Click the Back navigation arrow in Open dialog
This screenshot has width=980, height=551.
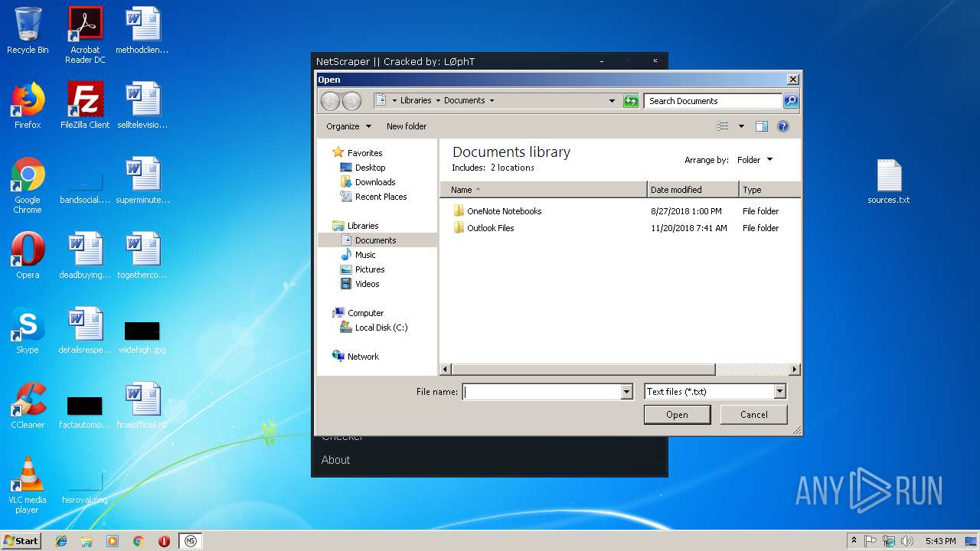click(330, 101)
